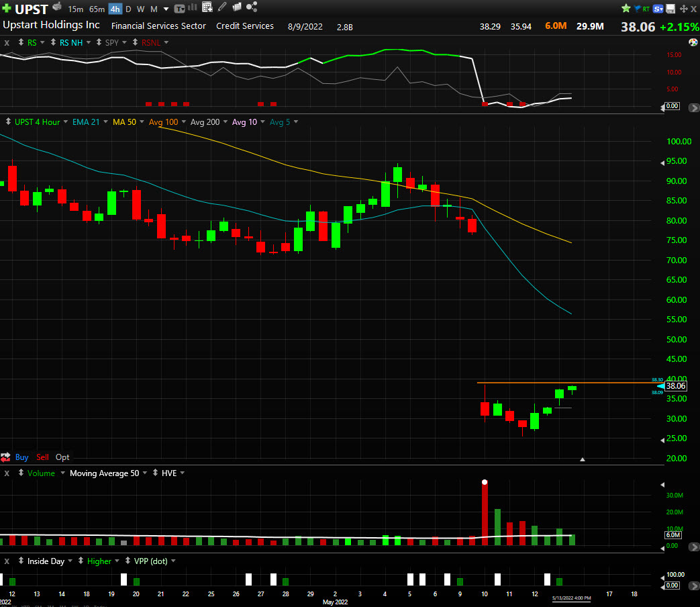Click the share chart icon
Image resolution: width=700 pixels, height=607 pixels.
coord(252,7)
